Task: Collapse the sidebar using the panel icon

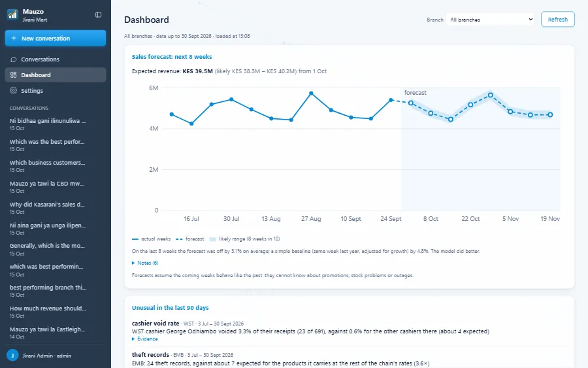Action: 98,14
